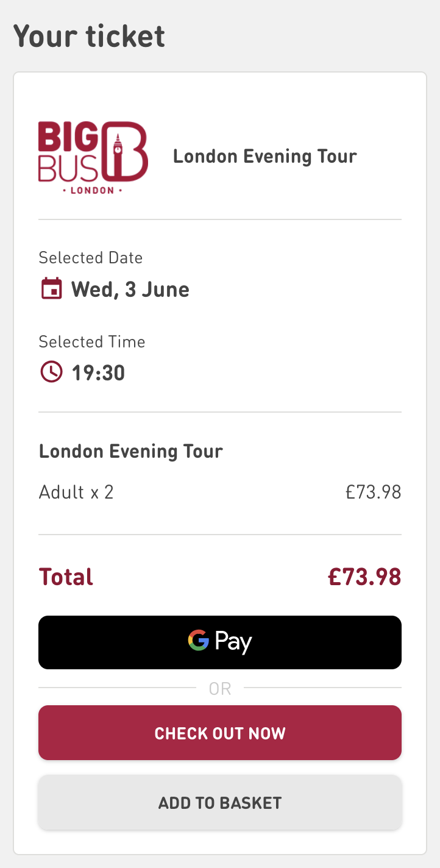Click the OR divider text
The width and height of the screenshot is (440, 868).
pyautogui.click(x=220, y=689)
